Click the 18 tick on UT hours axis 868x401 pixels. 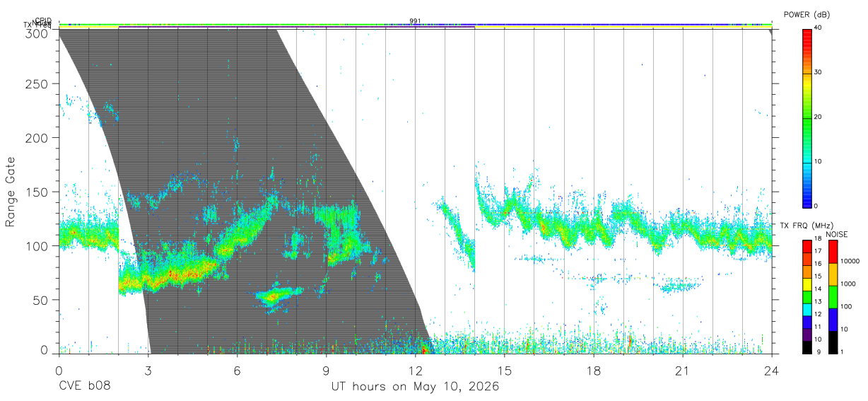pos(593,371)
